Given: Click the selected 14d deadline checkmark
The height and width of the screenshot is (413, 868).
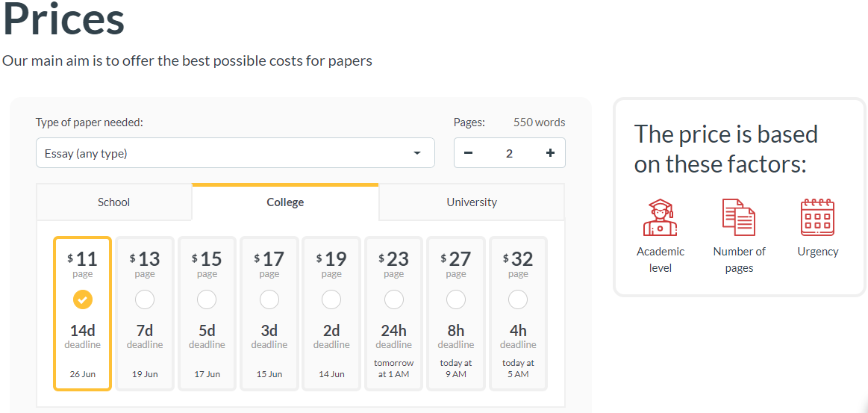Looking at the screenshot, I should (83, 299).
